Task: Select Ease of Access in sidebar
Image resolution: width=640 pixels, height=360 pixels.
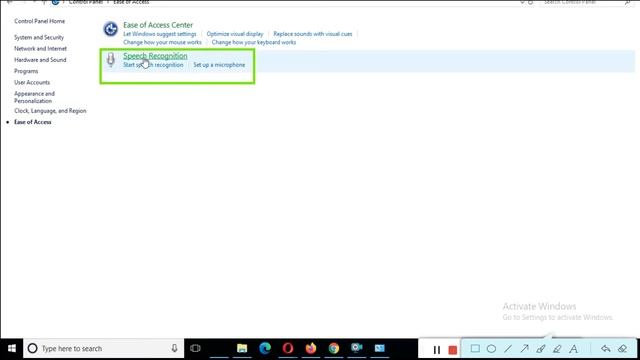Action: 33,122
